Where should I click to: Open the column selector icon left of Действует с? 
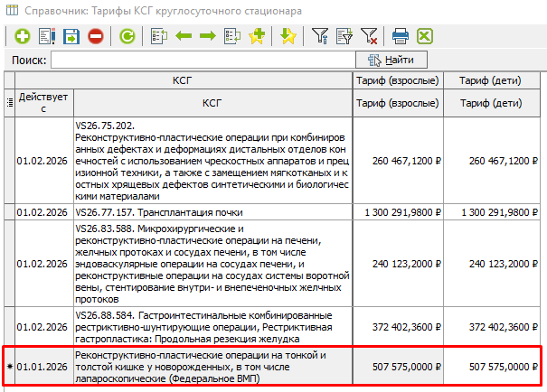[10, 102]
